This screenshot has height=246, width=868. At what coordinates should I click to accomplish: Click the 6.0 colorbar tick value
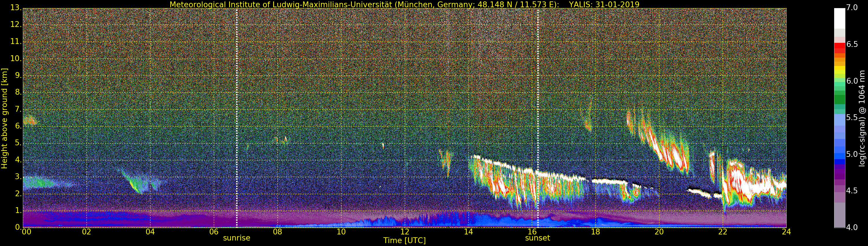pos(852,81)
